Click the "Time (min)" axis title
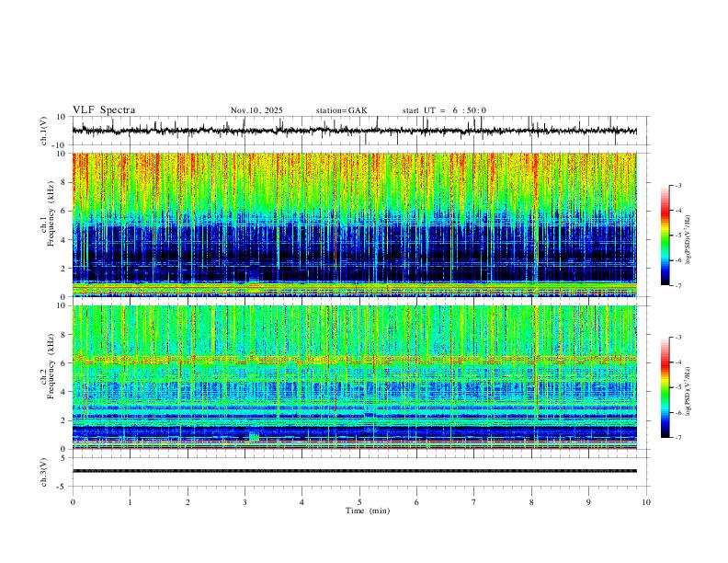Screen dimensions: 728x563 click(368, 511)
